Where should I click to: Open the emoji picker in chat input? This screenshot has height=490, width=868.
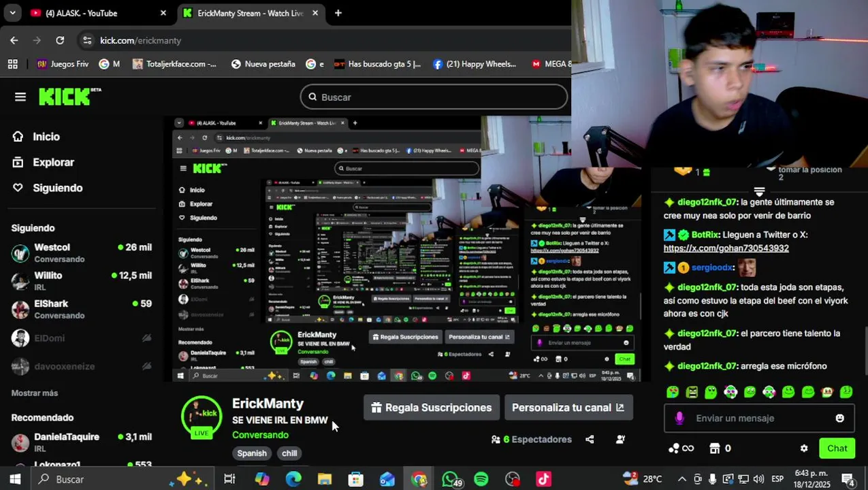839,419
